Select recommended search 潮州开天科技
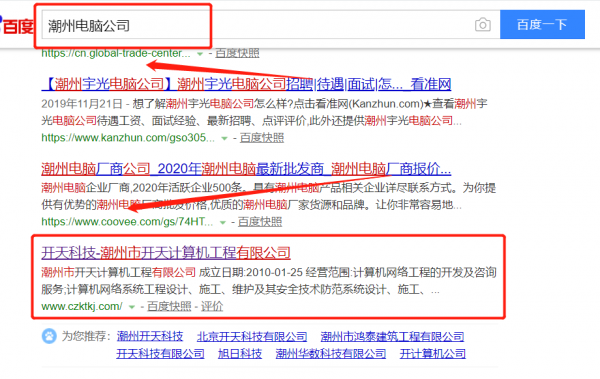 coord(150,337)
